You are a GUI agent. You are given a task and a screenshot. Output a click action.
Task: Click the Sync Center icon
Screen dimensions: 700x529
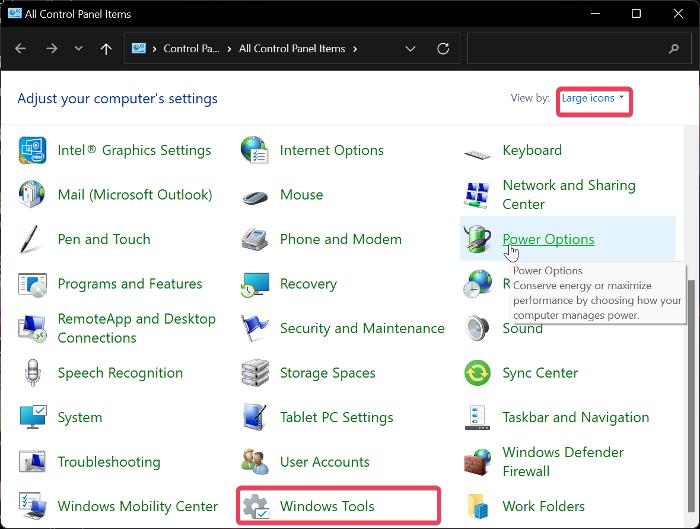click(x=477, y=373)
